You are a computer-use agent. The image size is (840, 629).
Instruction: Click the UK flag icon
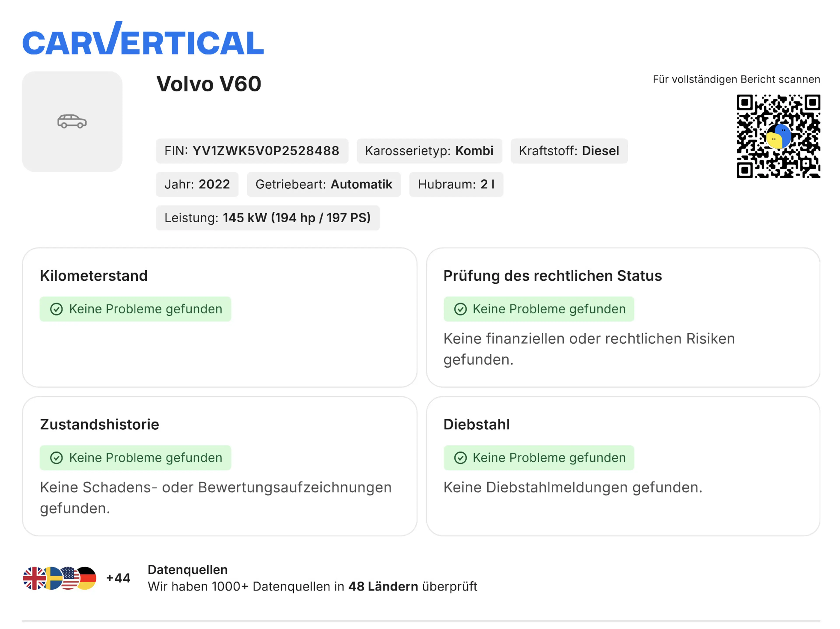pos(34,578)
